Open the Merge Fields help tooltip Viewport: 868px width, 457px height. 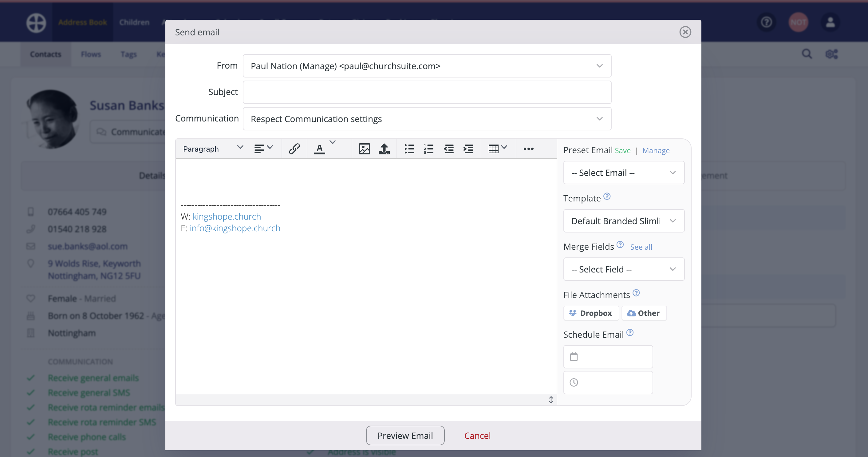620,245
